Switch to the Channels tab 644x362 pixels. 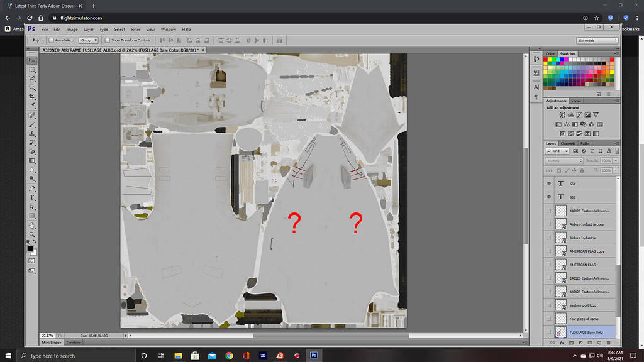click(x=568, y=143)
